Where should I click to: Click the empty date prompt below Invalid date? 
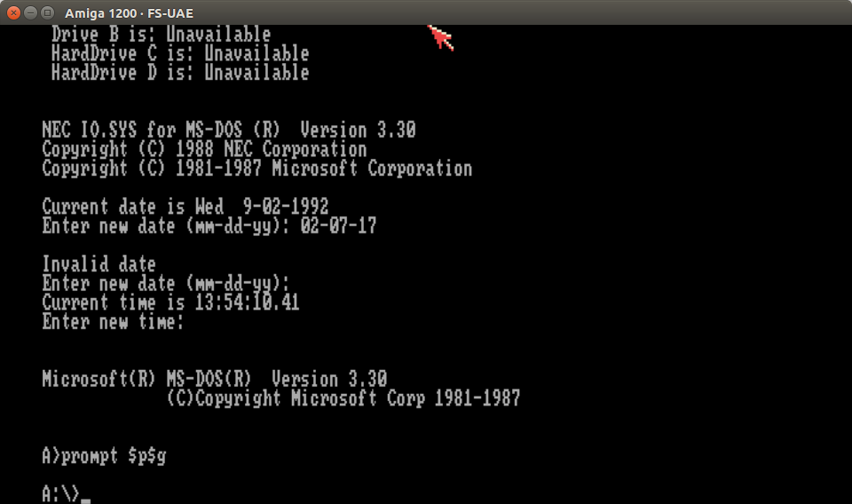[x=166, y=284]
